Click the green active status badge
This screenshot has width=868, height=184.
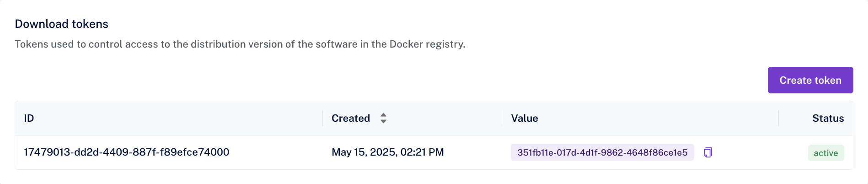(825, 153)
